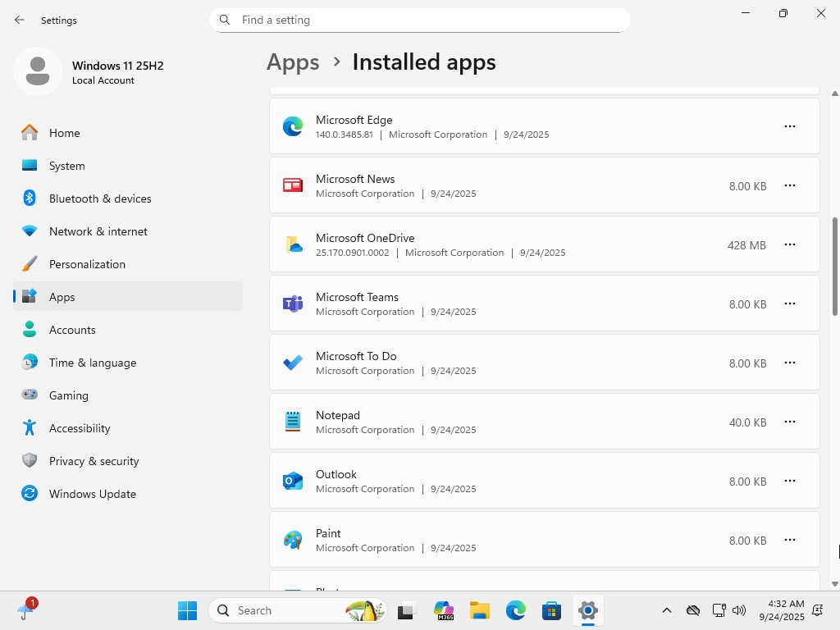Open Gaming settings
840x630 pixels.
(x=128, y=395)
